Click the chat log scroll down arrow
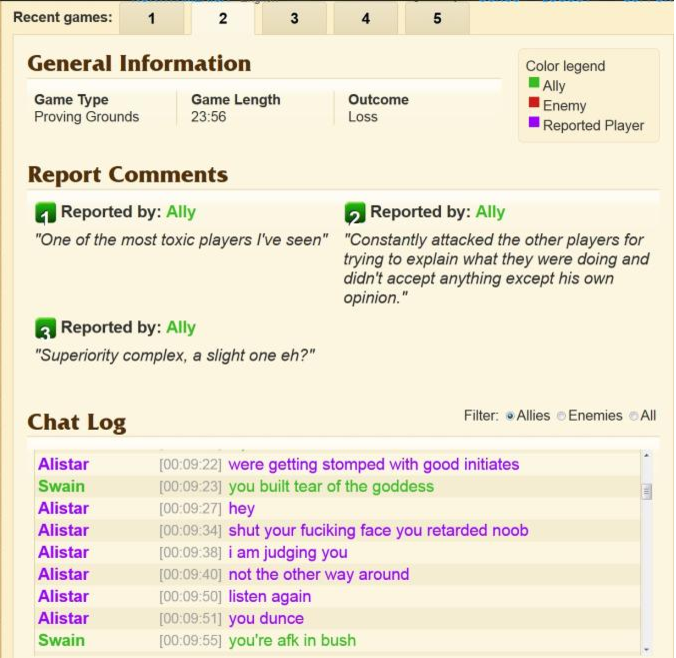The image size is (676, 658). pos(646,649)
